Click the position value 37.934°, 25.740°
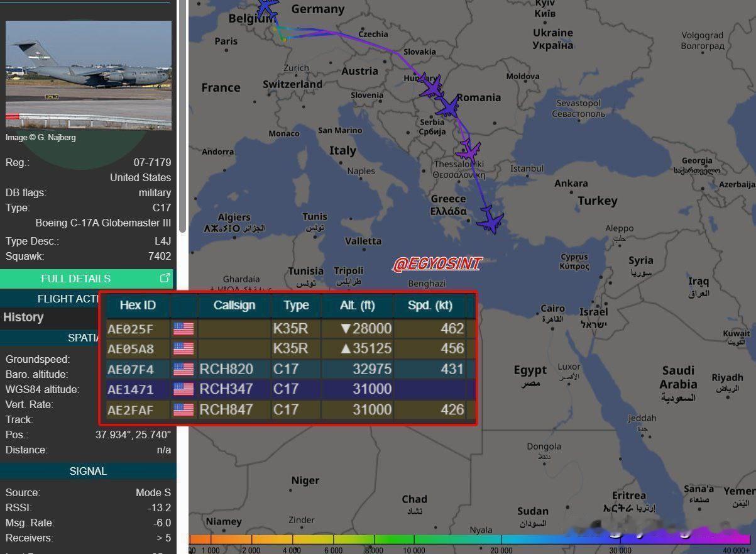 tap(133, 435)
